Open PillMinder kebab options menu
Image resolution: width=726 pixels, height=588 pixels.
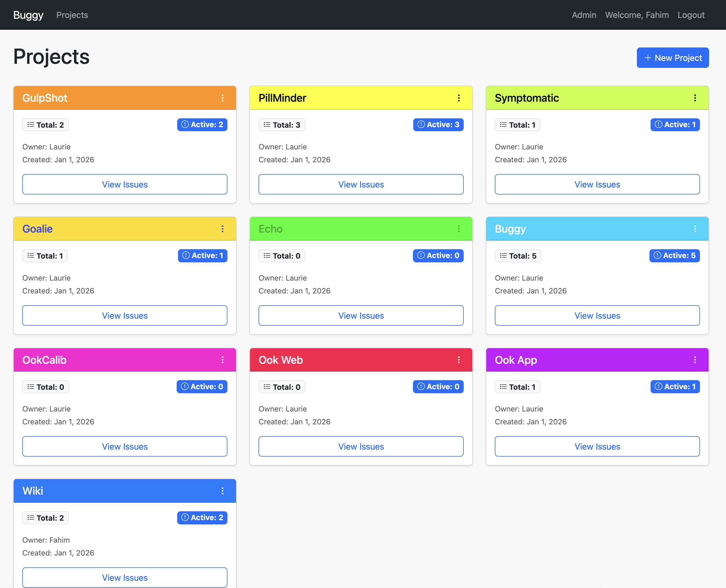coord(459,98)
